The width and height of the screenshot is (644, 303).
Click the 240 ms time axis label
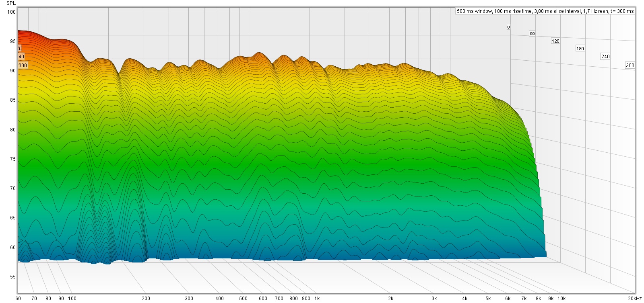(x=605, y=57)
